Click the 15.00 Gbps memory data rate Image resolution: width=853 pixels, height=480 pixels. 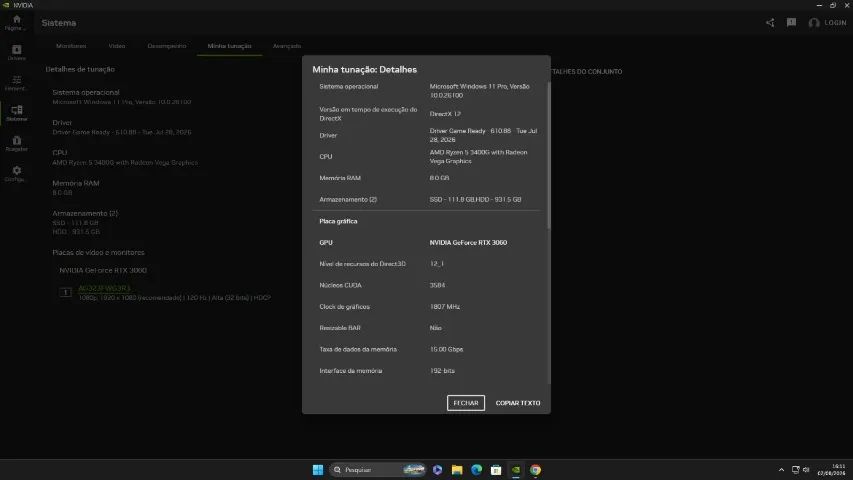[446, 349]
